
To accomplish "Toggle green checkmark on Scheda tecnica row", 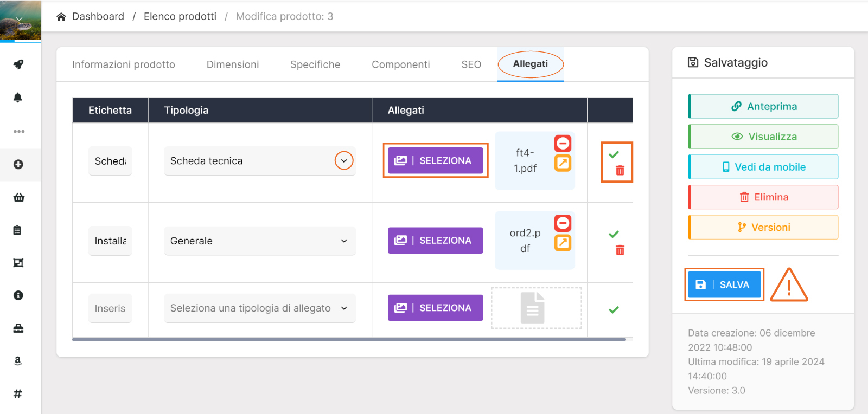I will [x=614, y=154].
